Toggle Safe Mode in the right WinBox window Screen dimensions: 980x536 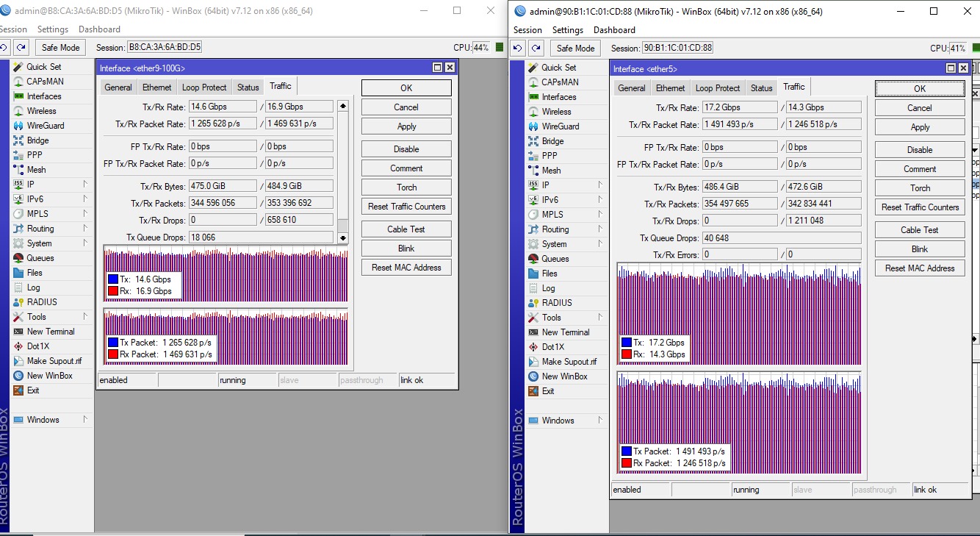click(x=575, y=49)
